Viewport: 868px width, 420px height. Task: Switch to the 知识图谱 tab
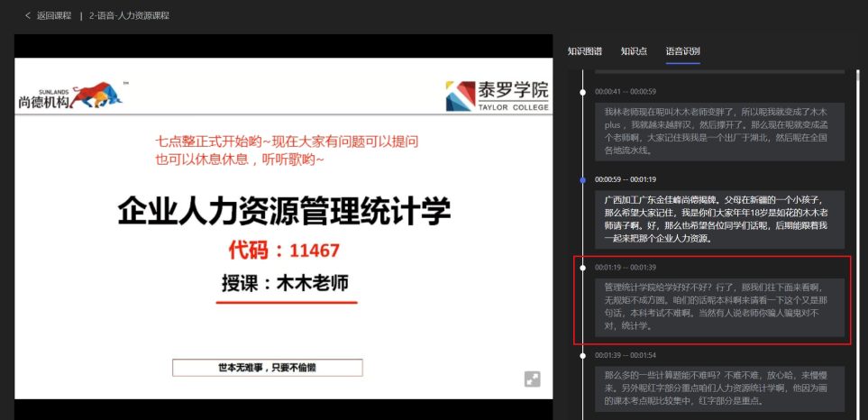click(x=585, y=51)
